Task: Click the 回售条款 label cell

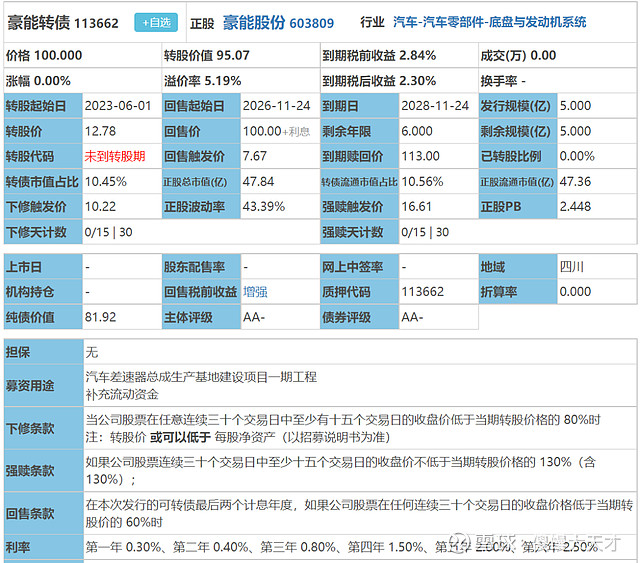Action: (44, 514)
